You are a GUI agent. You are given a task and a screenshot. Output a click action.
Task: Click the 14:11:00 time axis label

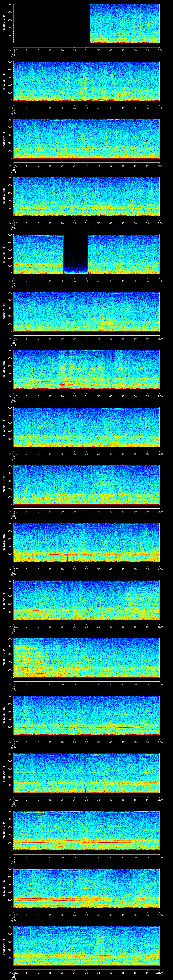[13, 454]
